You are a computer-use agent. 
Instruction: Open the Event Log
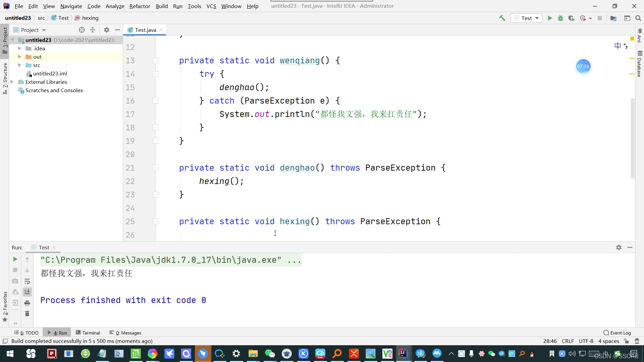point(617,333)
